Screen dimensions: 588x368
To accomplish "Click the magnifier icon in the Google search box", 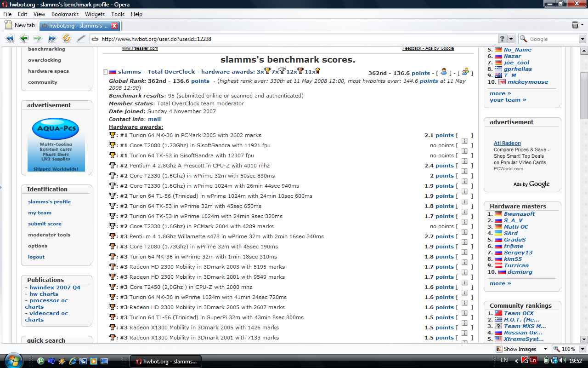I will pos(524,39).
